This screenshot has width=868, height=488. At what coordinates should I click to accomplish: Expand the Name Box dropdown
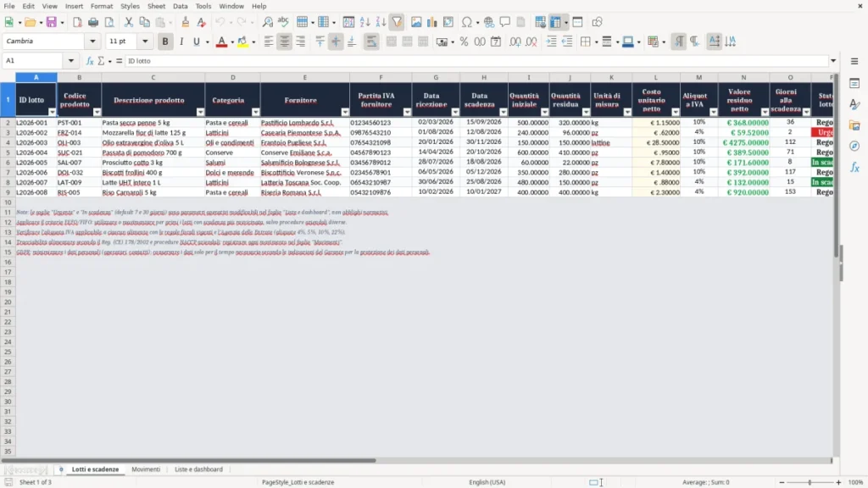71,61
